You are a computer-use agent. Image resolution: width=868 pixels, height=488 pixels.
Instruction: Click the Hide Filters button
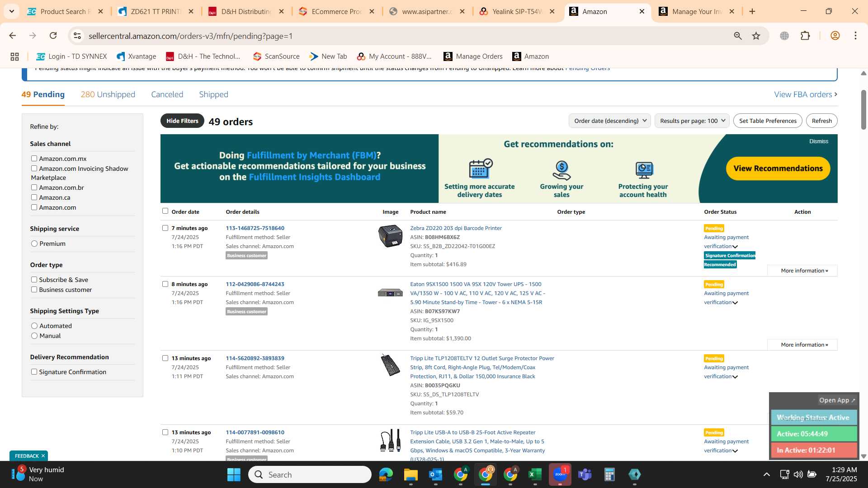pyautogui.click(x=182, y=121)
